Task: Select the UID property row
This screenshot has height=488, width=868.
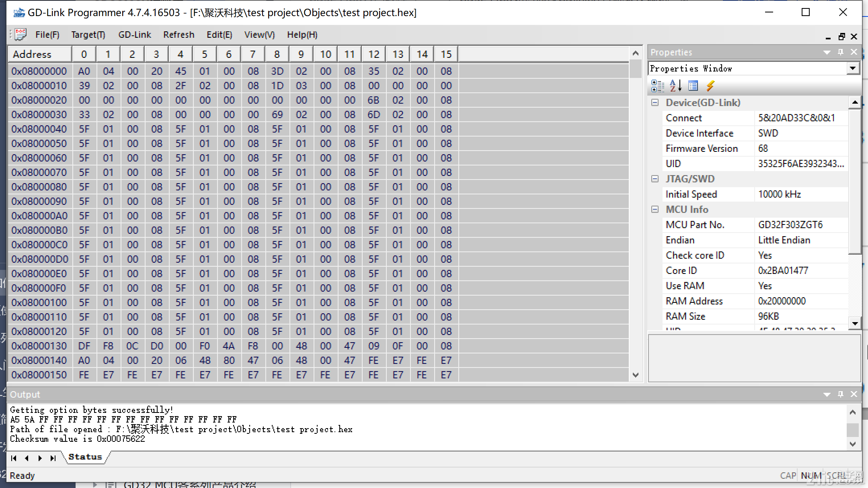Action: click(x=755, y=163)
